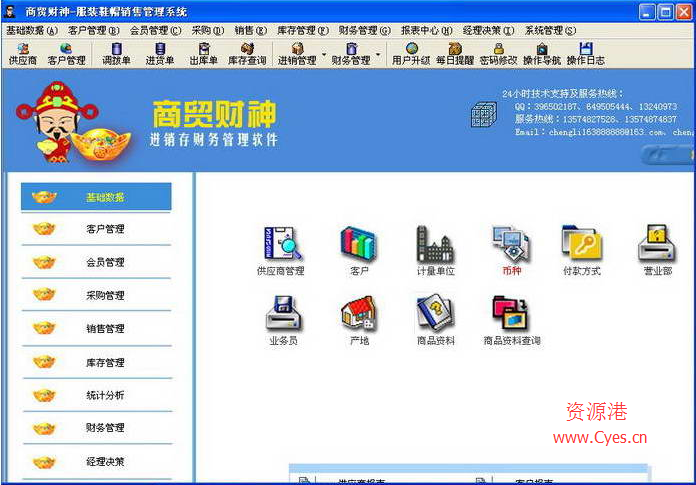
Task: Open the 库存管理 menu in menu bar
Action: [x=303, y=30]
